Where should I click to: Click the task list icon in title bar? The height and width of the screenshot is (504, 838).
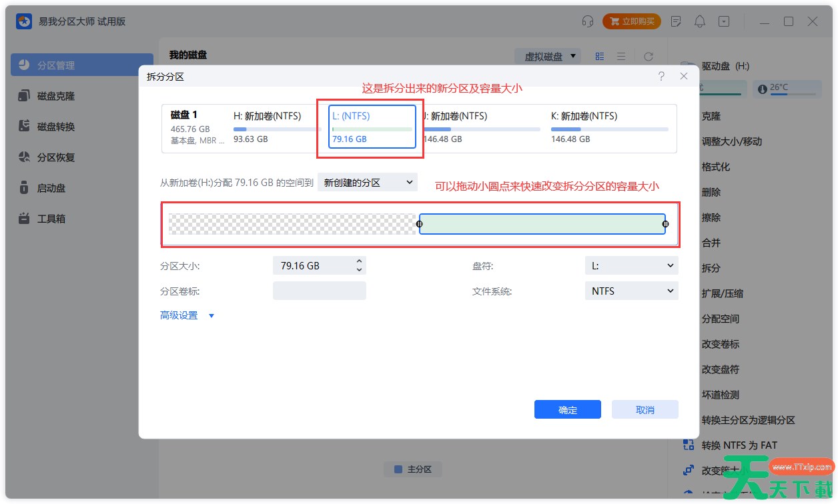pyautogui.click(x=676, y=21)
